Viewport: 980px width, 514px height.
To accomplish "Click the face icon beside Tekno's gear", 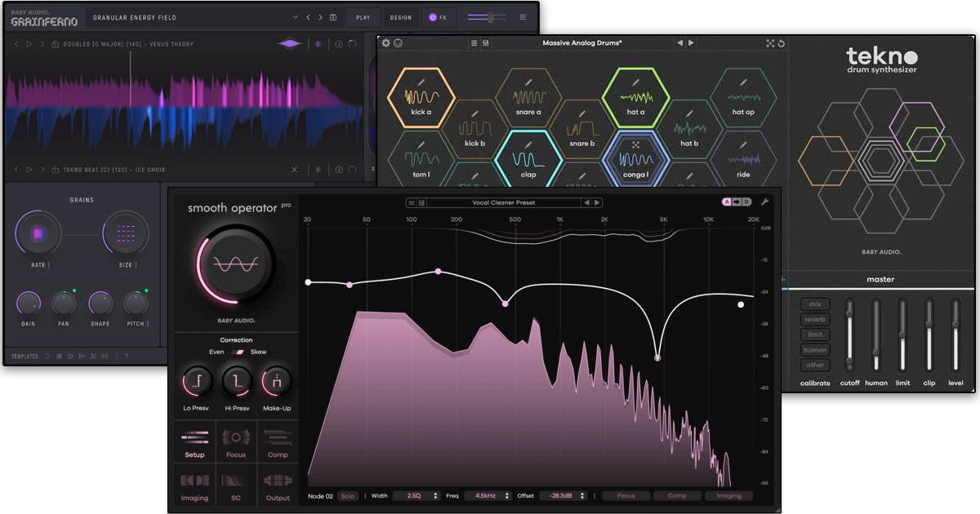I will pyautogui.click(x=399, y=43).
